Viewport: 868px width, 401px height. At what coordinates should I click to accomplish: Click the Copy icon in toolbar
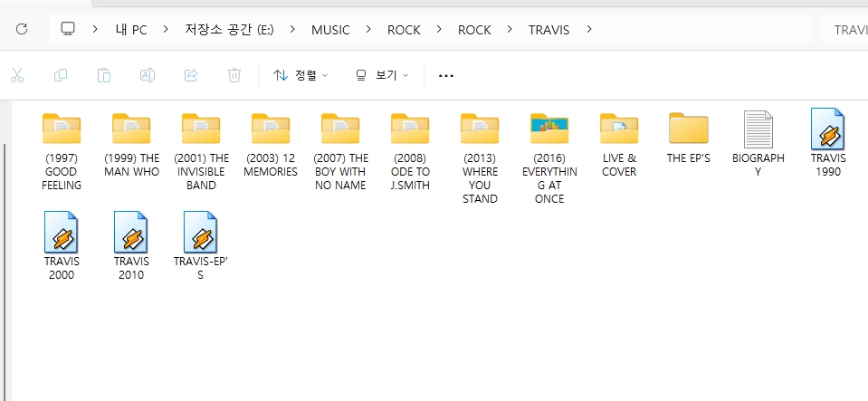(x=61, y=75)
